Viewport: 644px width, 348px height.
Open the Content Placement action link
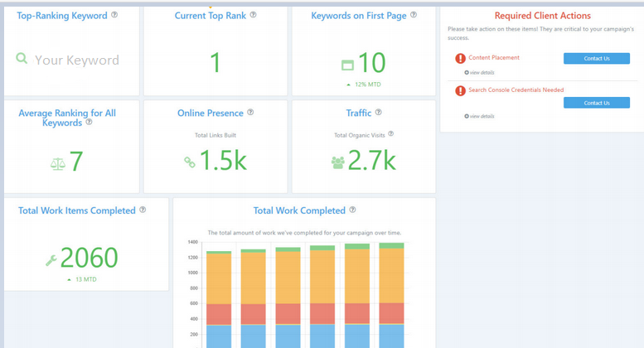click(494, 58)
